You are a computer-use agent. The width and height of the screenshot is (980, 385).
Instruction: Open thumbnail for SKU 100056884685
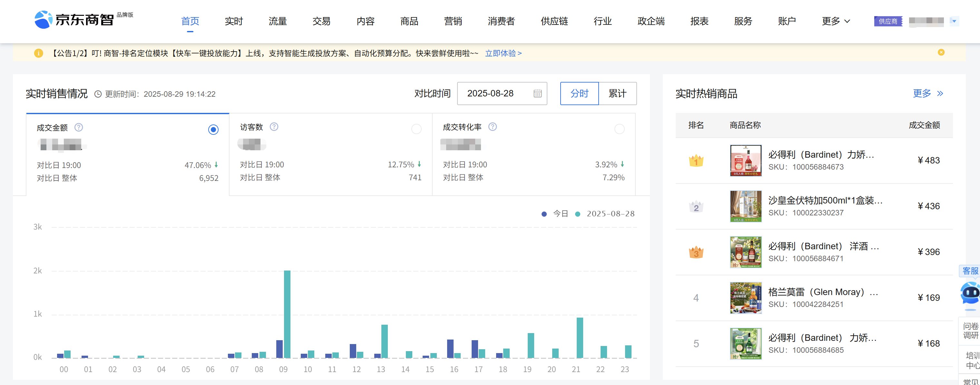point(746,344)
